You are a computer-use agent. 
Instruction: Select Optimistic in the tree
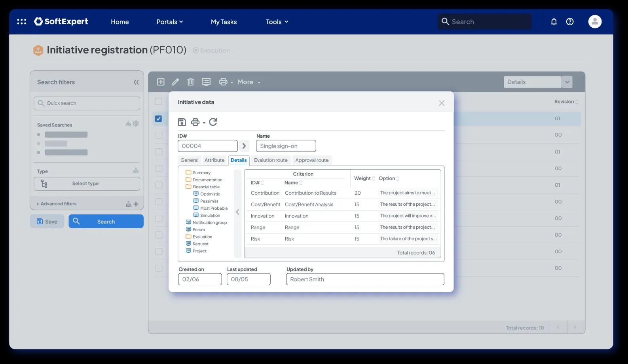pyautogui.click(x=207, y=194)
